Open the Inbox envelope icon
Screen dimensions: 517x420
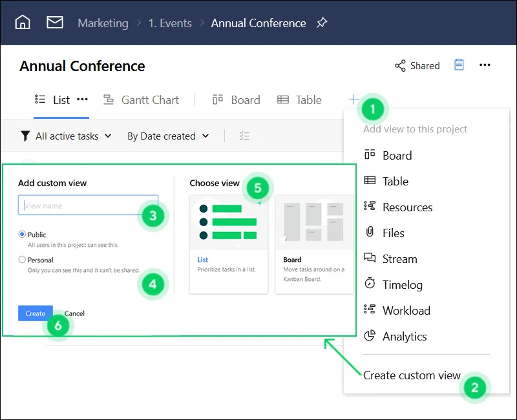point(54,23)
